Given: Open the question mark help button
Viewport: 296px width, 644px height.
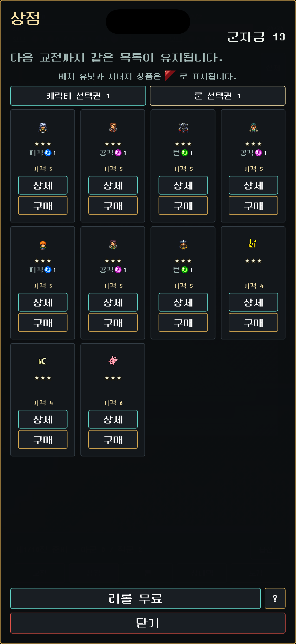Looking at the screenshot, I should point(275,598).
